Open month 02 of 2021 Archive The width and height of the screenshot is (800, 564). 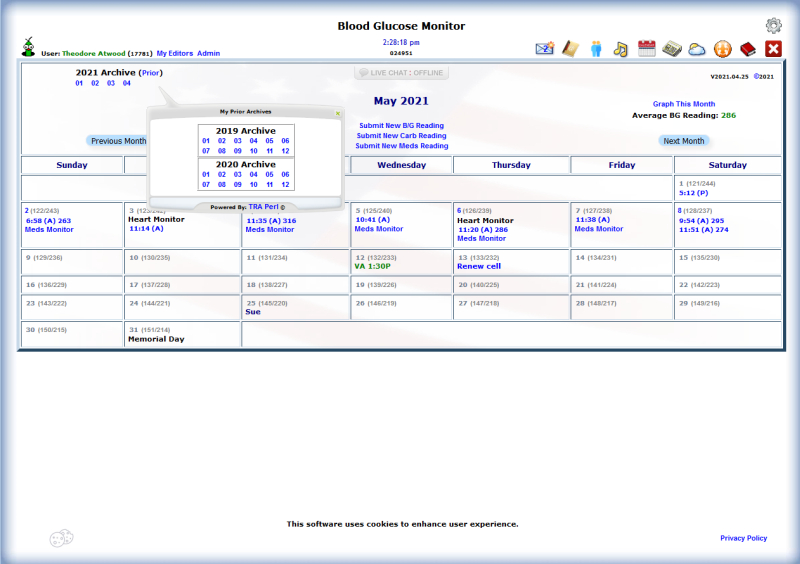click(x=95, y=83)
